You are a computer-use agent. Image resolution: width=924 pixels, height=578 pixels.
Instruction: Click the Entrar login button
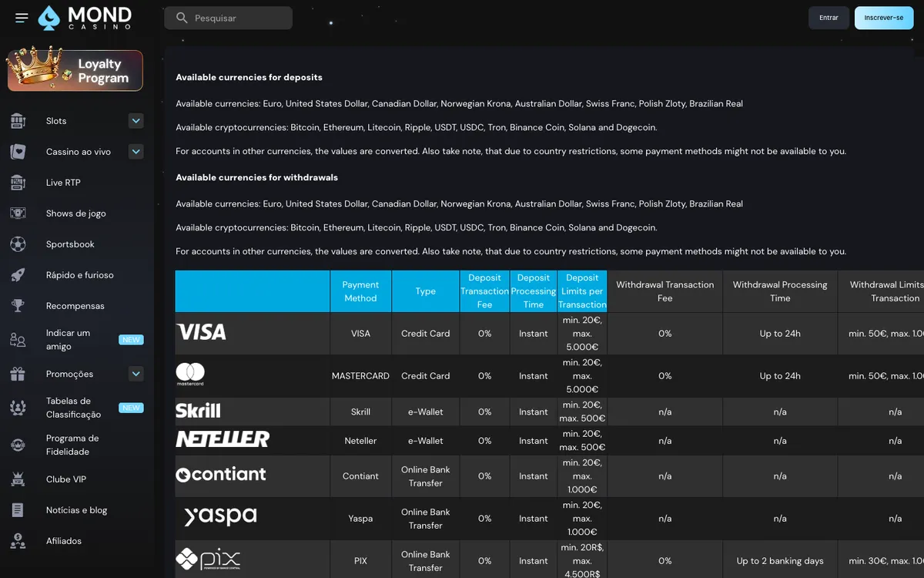click(829, 18)
